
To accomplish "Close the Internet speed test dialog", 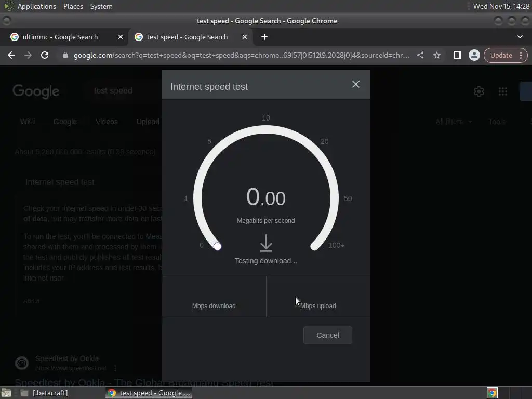I will pyautogui.click(x=355, y=84).
